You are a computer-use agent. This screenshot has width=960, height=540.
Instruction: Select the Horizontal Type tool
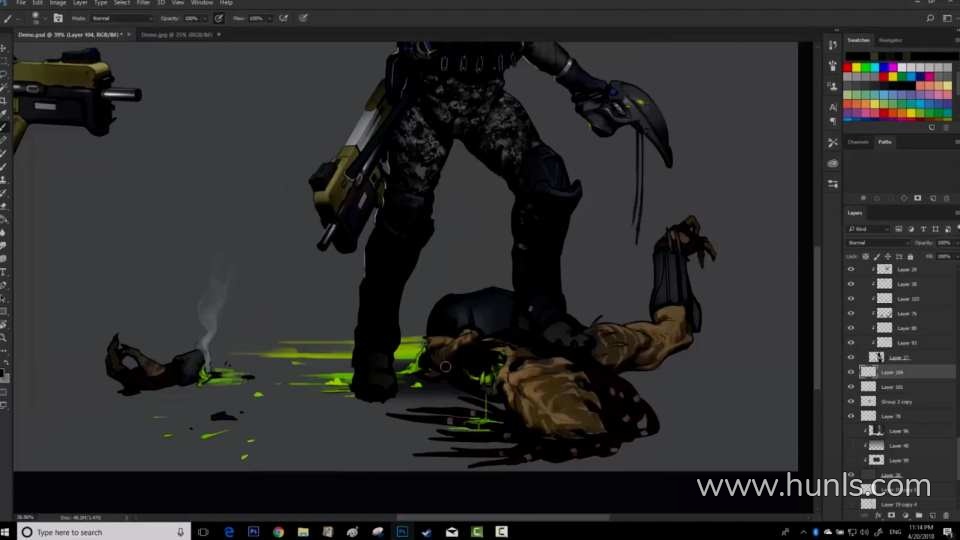pyautogui.click(x=4, y=272)
